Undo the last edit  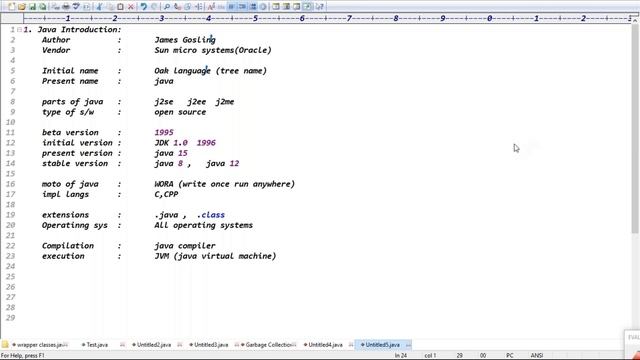(143, 7)
